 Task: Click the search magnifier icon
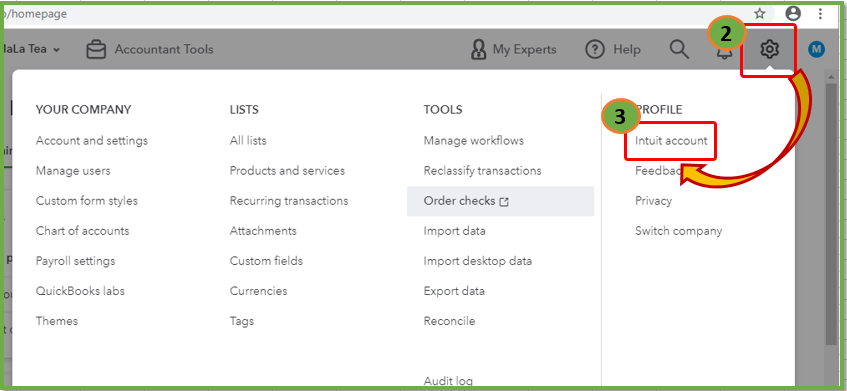(x=679, y=49)
